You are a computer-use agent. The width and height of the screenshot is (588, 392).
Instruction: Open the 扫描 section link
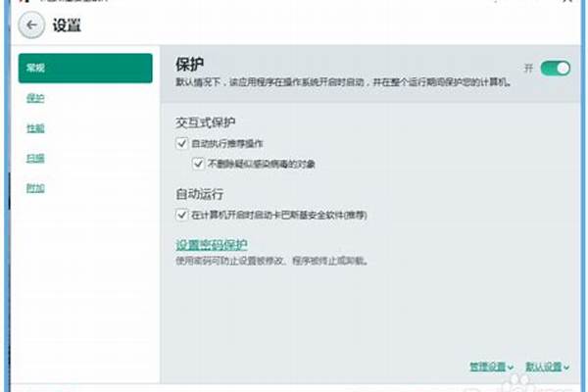click(35, 159)
